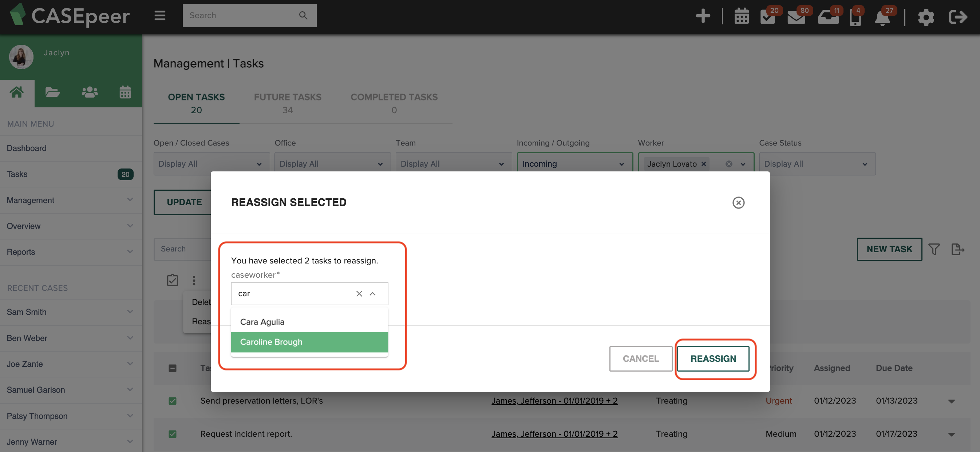This screenshot has width=980, height=452.
Task: Click the tasks Search field
Action: 183,249
